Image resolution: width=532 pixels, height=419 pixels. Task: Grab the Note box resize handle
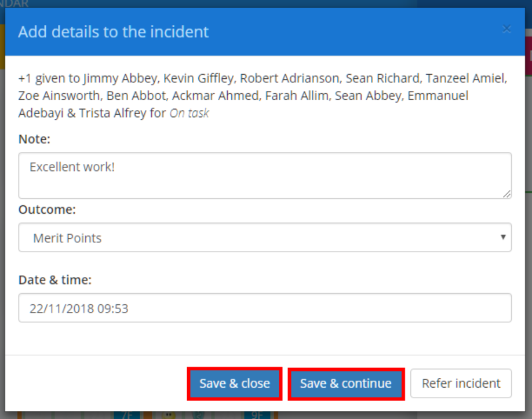(507, 194)
